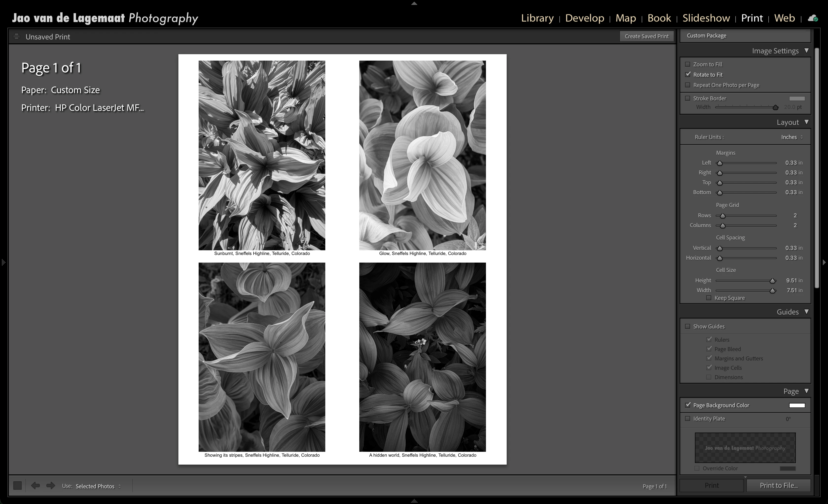Viewport: 828px width, 504px height.
Task: Click the Page Background Color swatch
Action: (797, 405)
